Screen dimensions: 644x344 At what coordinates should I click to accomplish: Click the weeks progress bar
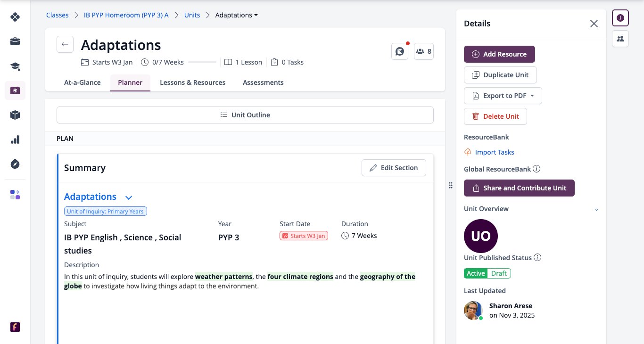point(202,62)
